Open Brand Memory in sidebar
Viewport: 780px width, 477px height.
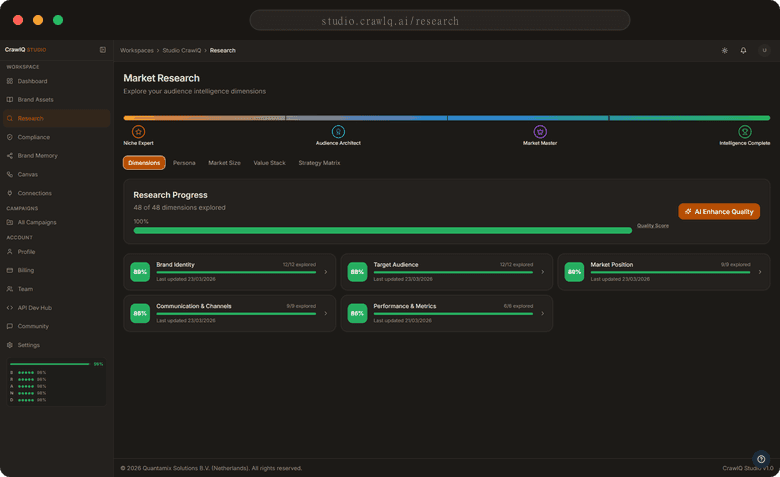point(56,156)
